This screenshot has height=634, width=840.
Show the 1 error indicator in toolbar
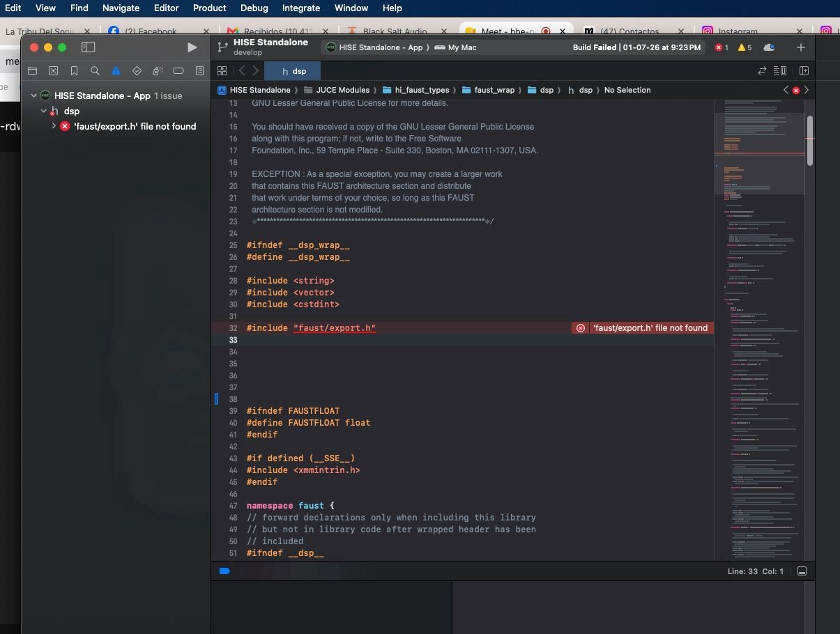coord(721,47)
